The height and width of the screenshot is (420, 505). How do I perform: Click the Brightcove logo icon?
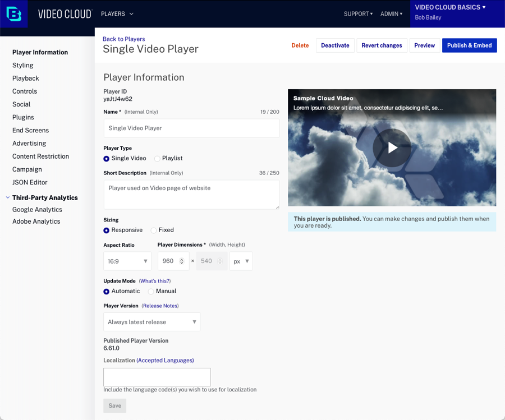coord(14,14)
